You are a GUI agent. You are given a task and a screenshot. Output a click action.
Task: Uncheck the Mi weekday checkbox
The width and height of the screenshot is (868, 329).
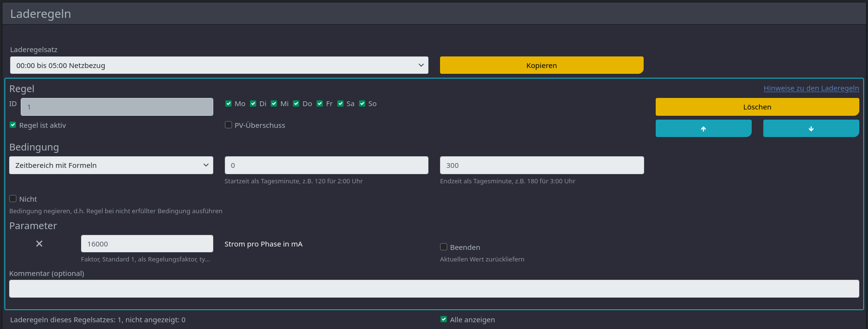[x=274, y=104]
